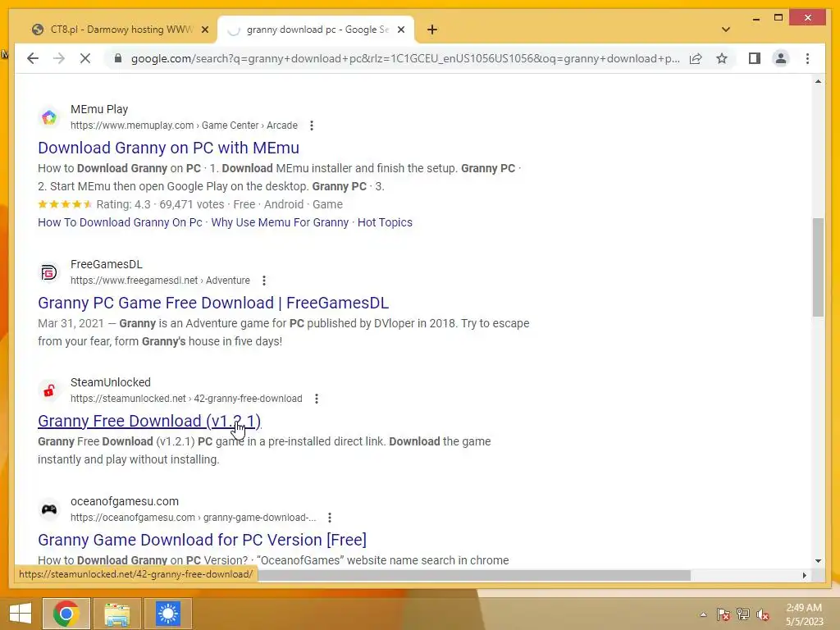View site information via the lock icon
The width and height of the screenshot is (840, 630).
pyautogui.click(x=118, y=58)
